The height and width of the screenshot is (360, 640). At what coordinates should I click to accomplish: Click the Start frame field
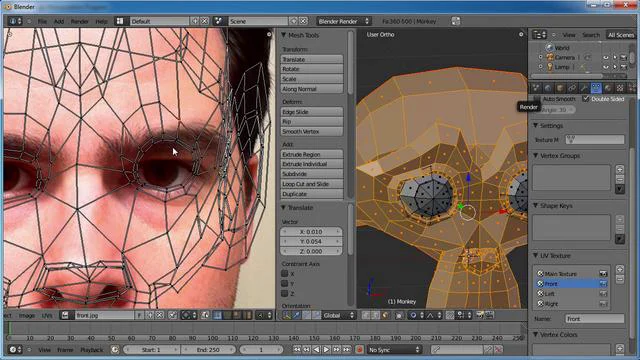[151, 350]
